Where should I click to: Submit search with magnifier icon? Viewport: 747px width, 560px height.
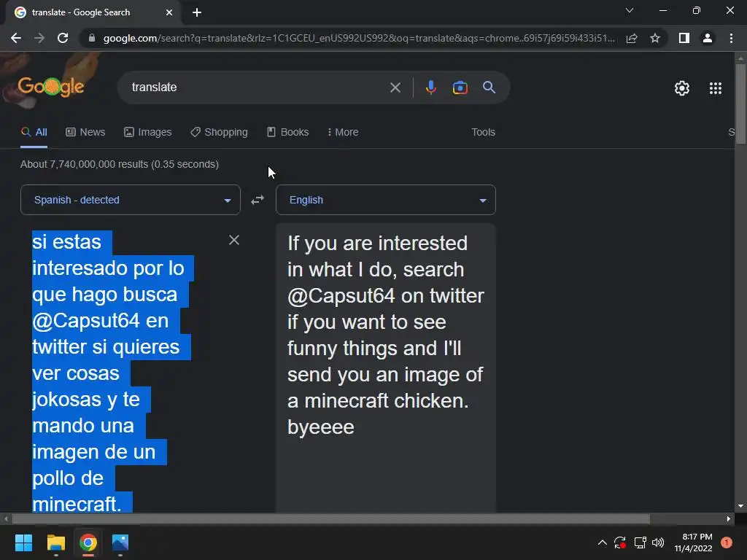coord(489,87)
